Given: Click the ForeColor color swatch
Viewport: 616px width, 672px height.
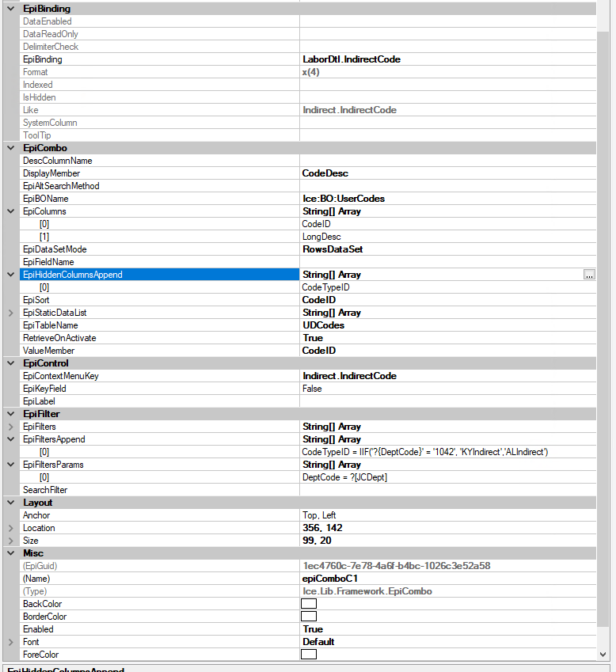Looking at the screenshot, I should (309, 655).
